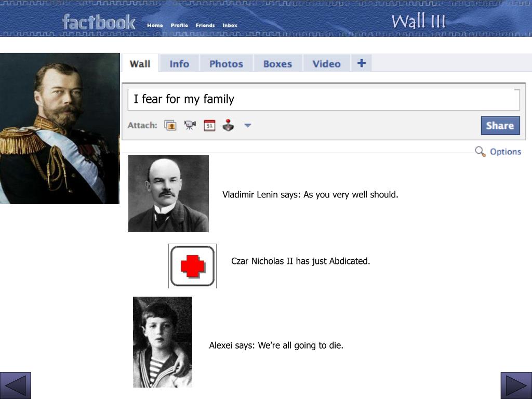Advance with the next slide arrow

point(516,385)
